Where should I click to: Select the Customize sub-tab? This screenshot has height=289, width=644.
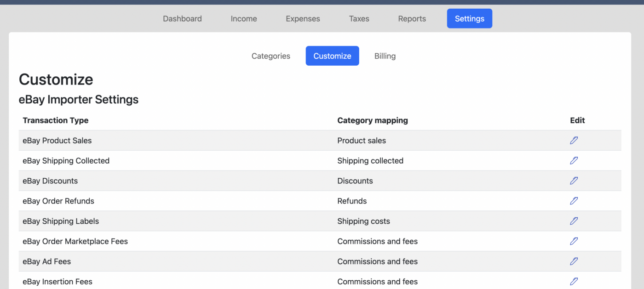pyautogui.click(x=332, y=56)
